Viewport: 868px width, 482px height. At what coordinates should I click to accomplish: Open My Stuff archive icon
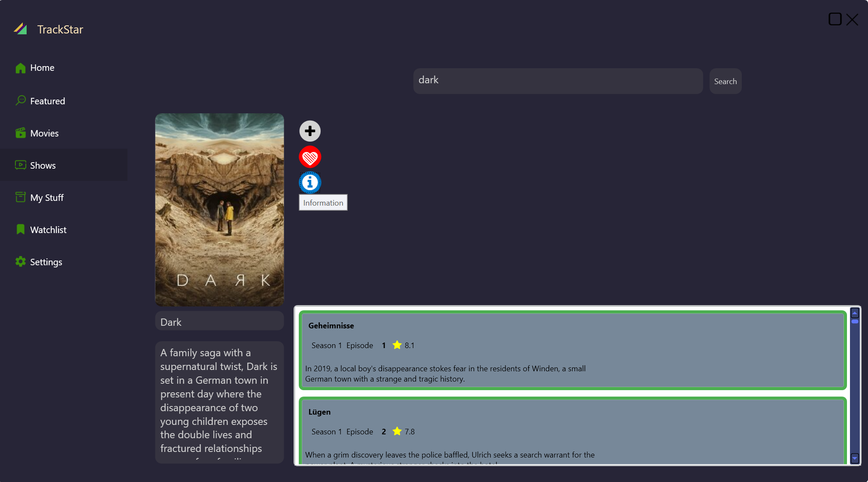pyautogui.click(x=21, y=197)
